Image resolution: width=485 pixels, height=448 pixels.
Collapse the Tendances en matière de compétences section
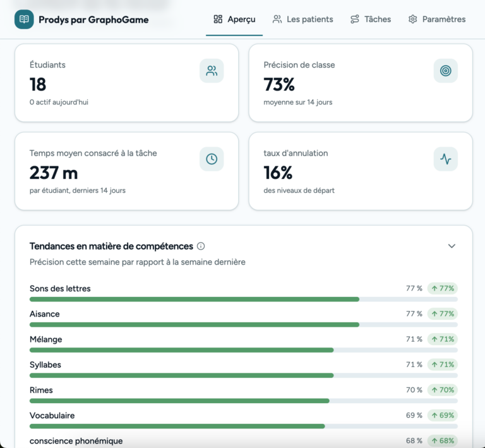[452, 246]
